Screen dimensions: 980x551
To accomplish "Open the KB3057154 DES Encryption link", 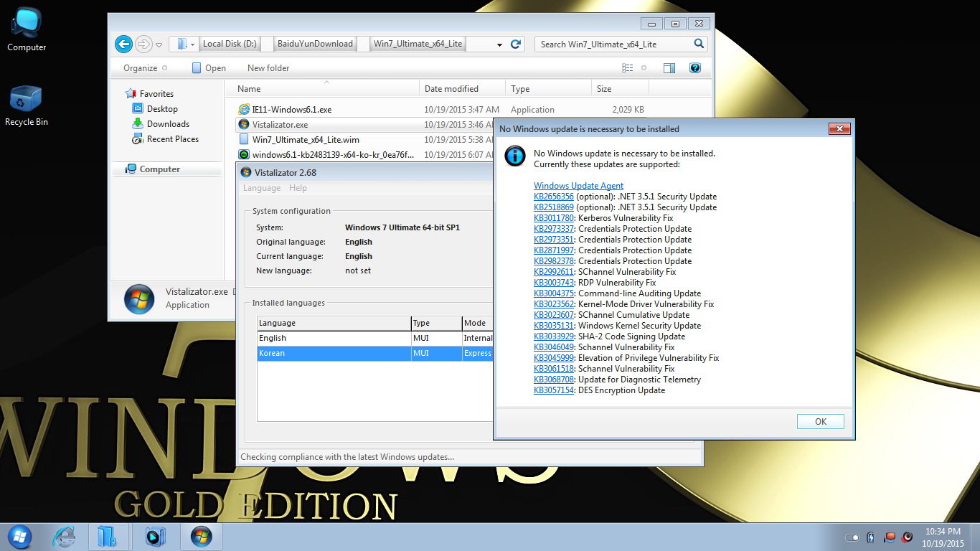I will pos(554,390).
